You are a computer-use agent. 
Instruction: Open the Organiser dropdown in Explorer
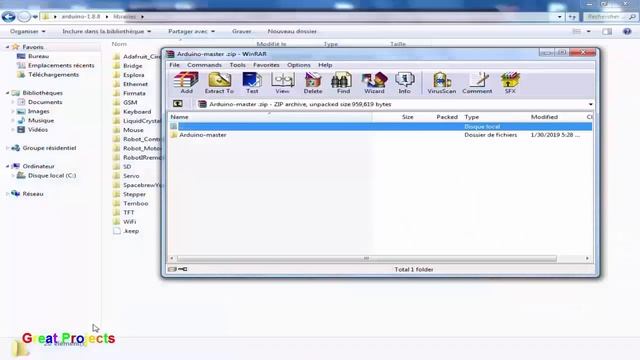(28, 31)
